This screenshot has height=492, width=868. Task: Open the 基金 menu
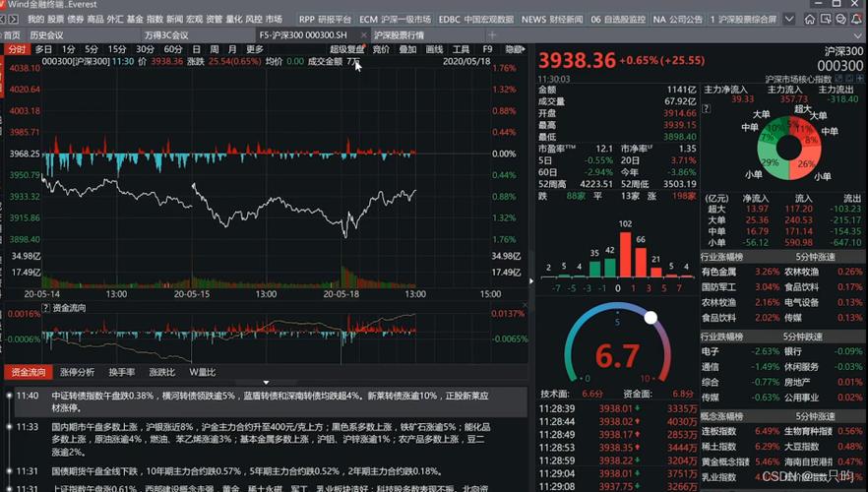click(135, 19)
